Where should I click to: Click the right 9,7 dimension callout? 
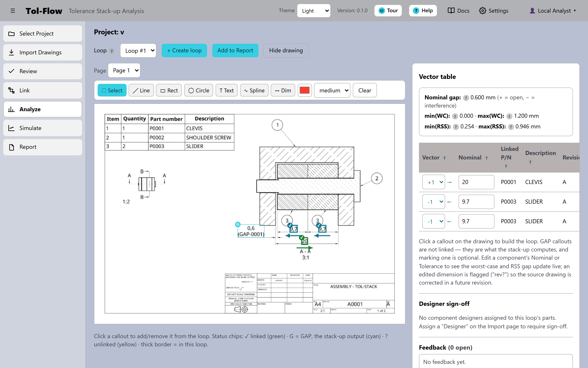pyautogui.click(x=322, y=229)
